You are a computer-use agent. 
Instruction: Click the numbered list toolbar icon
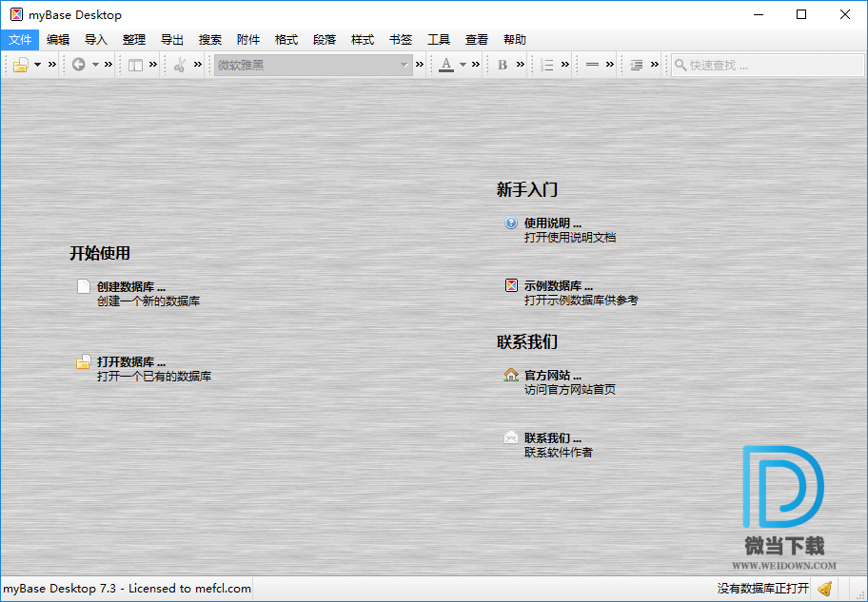547,65
